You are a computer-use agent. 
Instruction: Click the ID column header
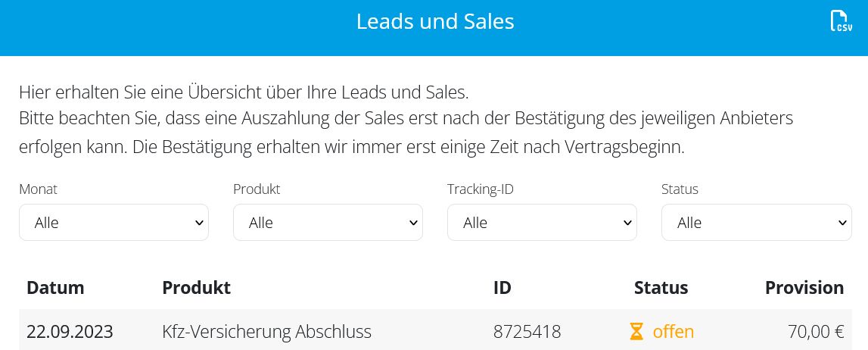click(x=502, y=287)
